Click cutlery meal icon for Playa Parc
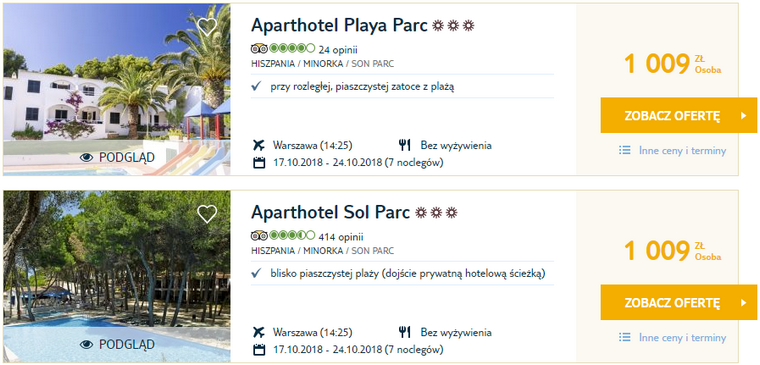Image resolution: width=760 pixels, height=365 pixels. click(x=405, y=145)
